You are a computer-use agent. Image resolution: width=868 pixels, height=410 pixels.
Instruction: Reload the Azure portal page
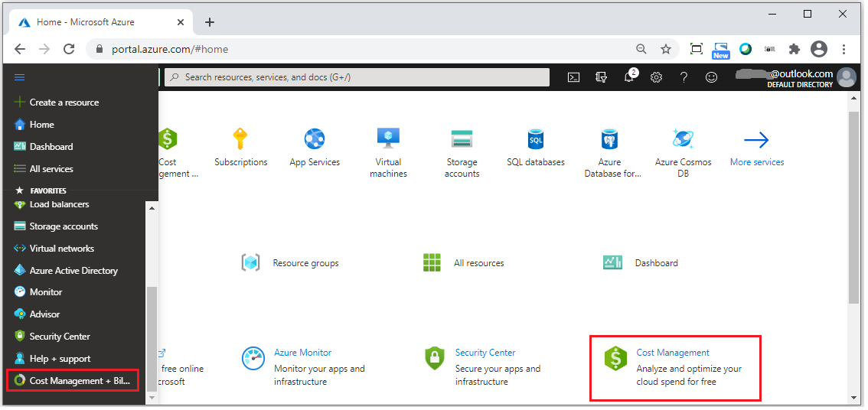click(x=69, y=49)
